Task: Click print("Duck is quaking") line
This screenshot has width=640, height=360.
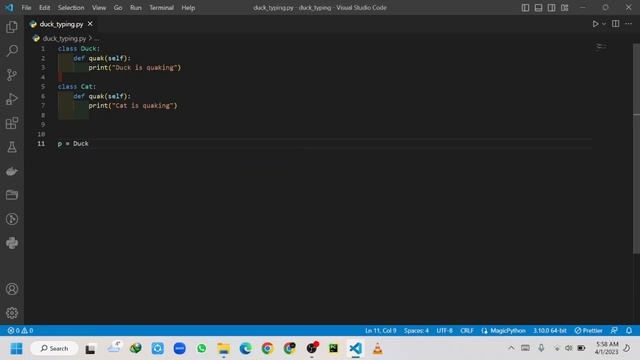Action: pos(134,68)
